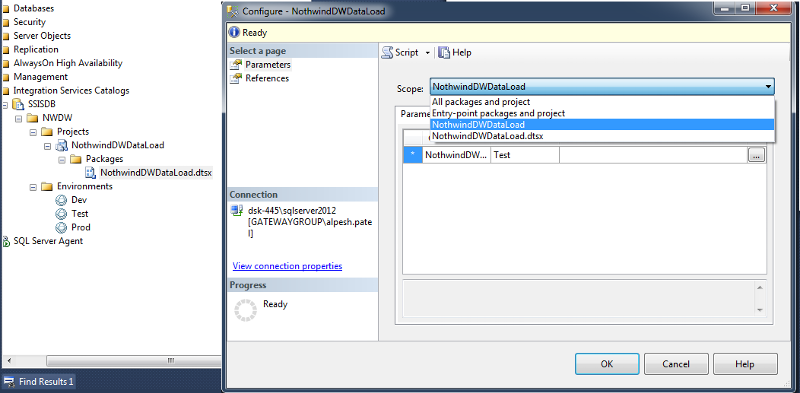Click the server connection icon in Connection pane
This screenshot has height=393, width=800.
[x=236, y=211]
